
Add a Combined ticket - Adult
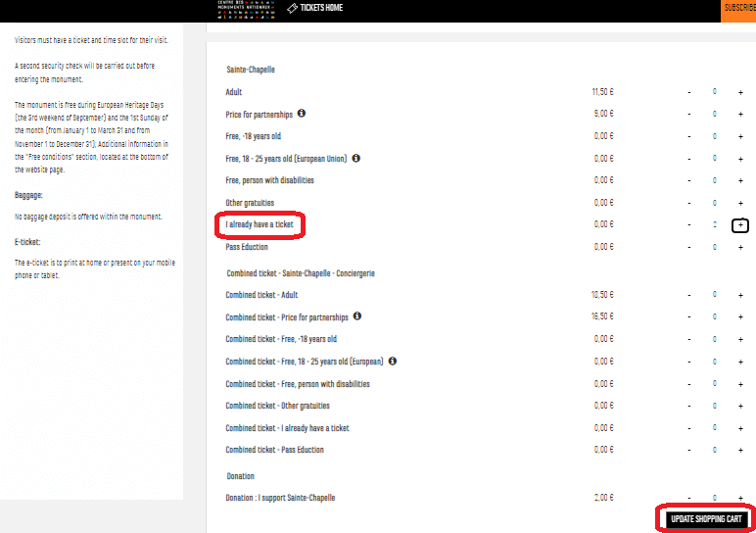click(x=740, y=295)
